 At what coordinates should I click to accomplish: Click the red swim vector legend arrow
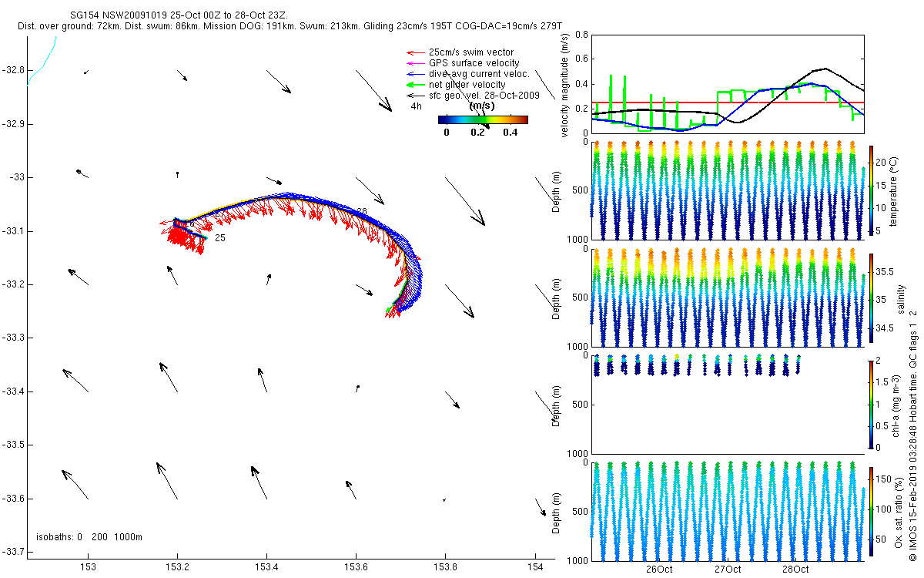pos(416,52)
